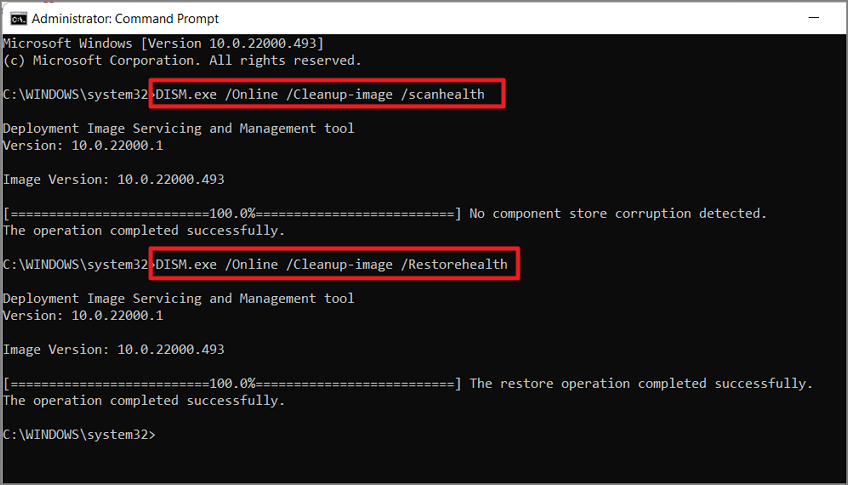The height and width of the screenshot is (485, 848).
Task: Click the second "Image Version: 10.0.22000.493" line
Action: [x=113, y=350]
